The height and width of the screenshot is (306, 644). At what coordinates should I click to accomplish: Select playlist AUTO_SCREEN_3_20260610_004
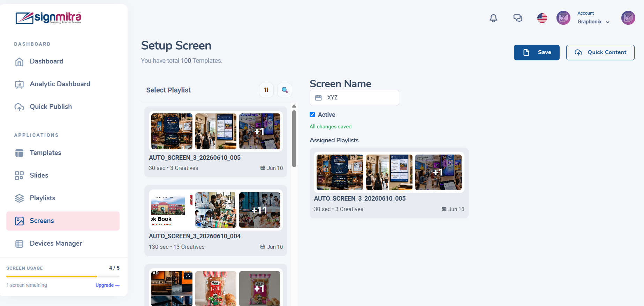[216, 221]
